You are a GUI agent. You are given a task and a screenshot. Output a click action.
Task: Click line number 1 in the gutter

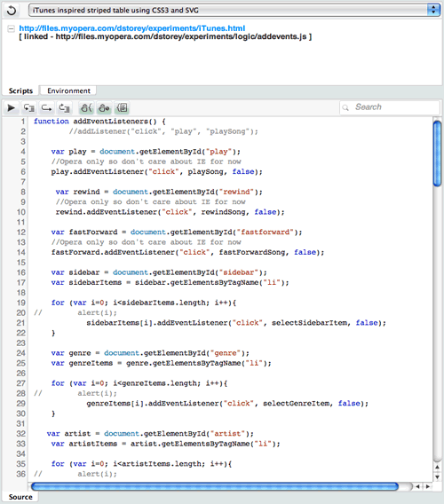click(23, 122)
